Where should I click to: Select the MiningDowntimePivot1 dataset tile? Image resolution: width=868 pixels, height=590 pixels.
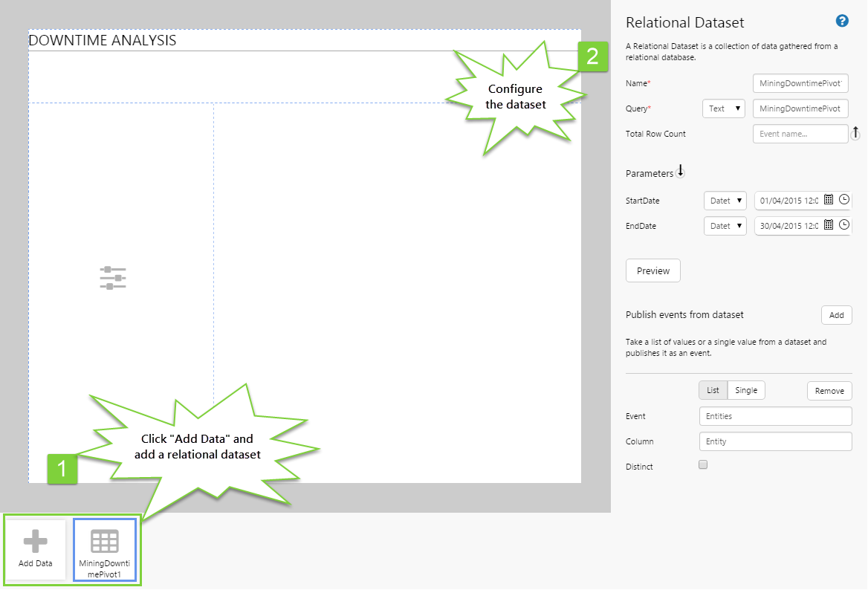[x=104, y=549]
